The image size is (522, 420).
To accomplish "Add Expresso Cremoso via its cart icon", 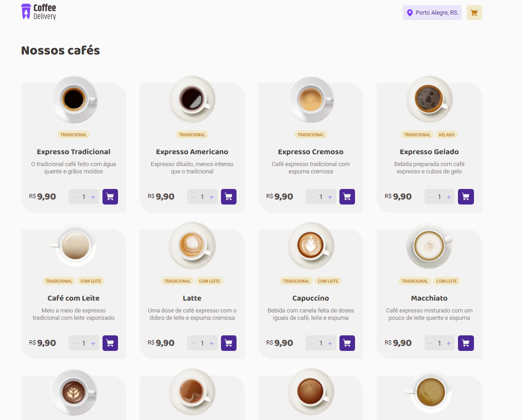I will [x=347, y=196].
